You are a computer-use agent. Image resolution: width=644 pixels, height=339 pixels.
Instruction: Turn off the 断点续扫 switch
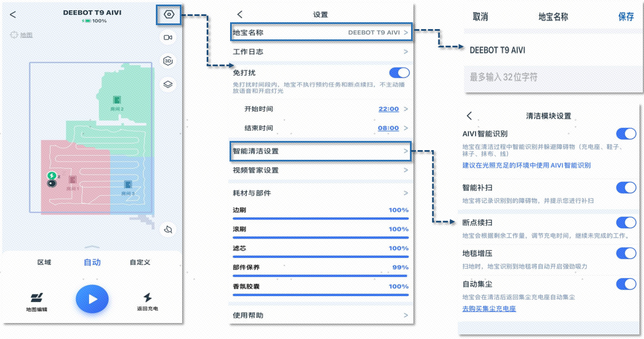click(626, 223)
